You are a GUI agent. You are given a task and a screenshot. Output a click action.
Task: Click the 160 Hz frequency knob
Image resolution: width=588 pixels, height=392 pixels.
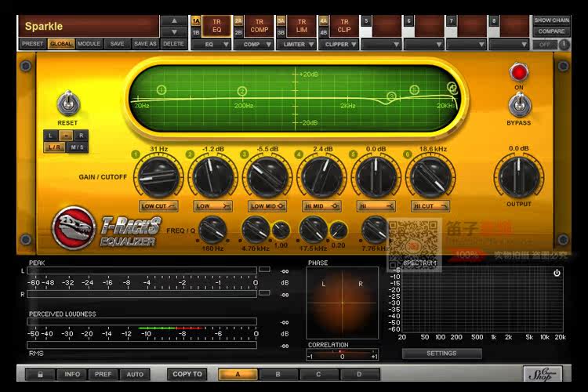[x=212, y=230]
